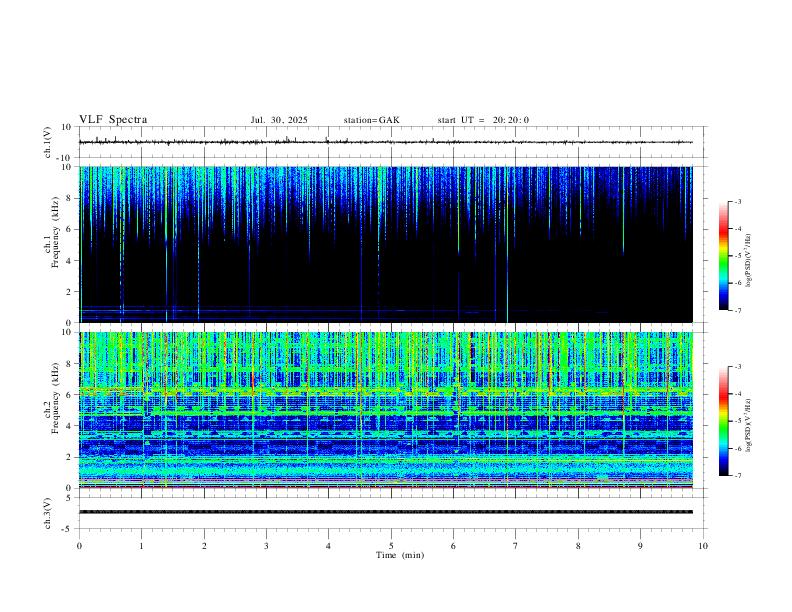792x612 pixels.
Task: Click the ch.2 spectrogram panel
Action: pos(385,410)
